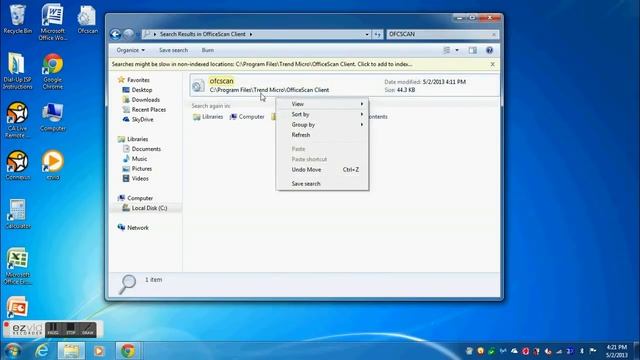Select the ofcscan search result
640x360 pixels.
(344, 85)
